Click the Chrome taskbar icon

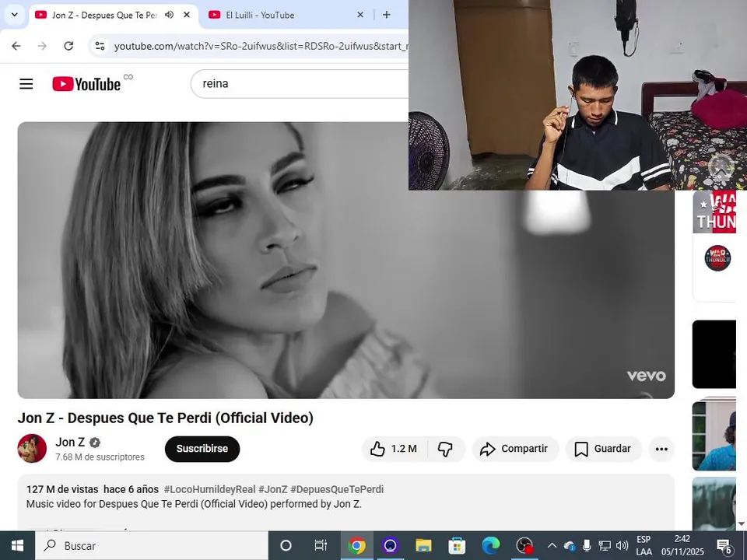tap(356, 546)
